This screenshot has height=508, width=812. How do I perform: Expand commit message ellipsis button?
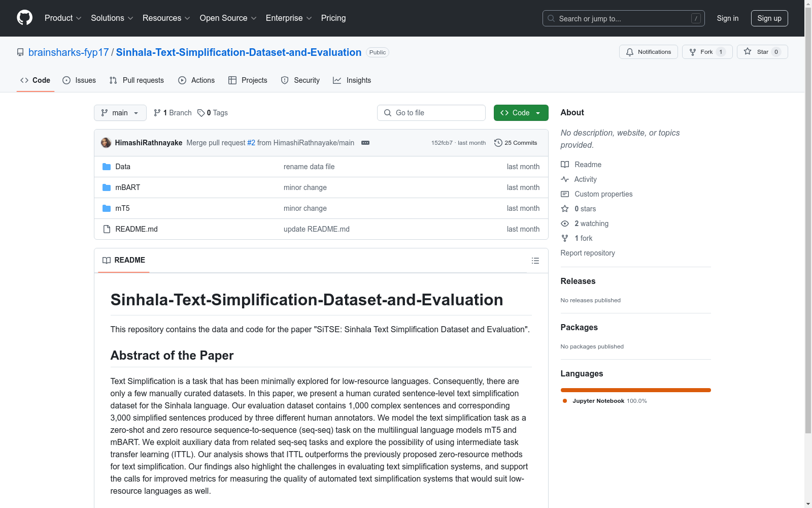[x=365, y=143]
